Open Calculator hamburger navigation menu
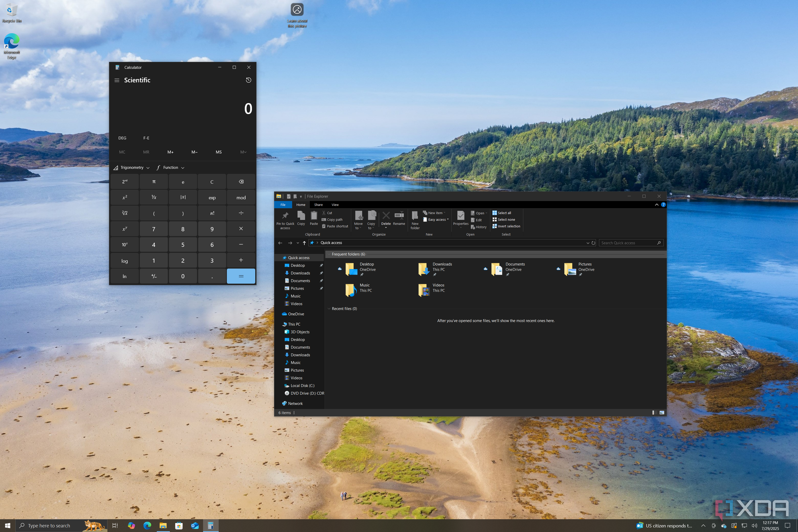The image size is (798, 532). point(117,80)
